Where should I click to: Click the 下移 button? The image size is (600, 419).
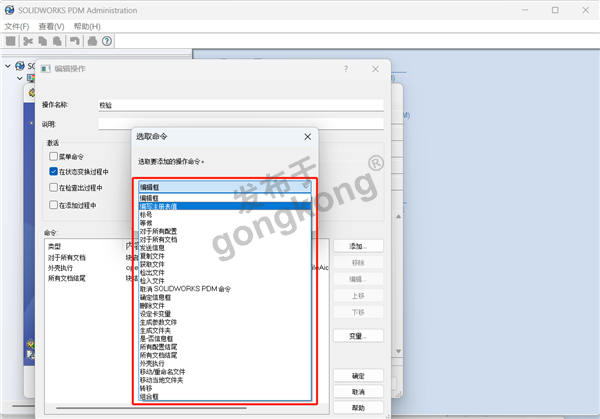(358, 312)
